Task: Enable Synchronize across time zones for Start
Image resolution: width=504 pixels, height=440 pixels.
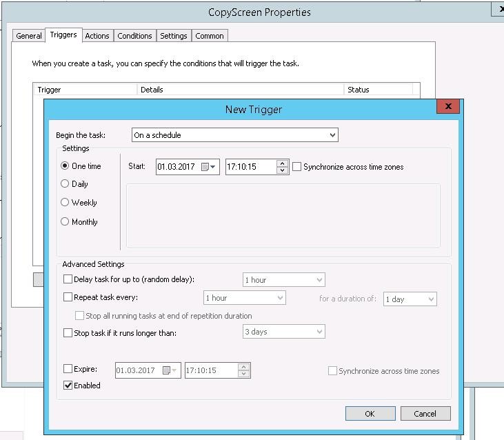Action: click(297, 167)
